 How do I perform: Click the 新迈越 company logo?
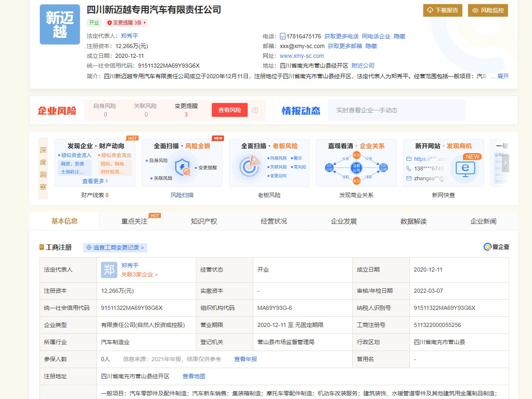60,24
